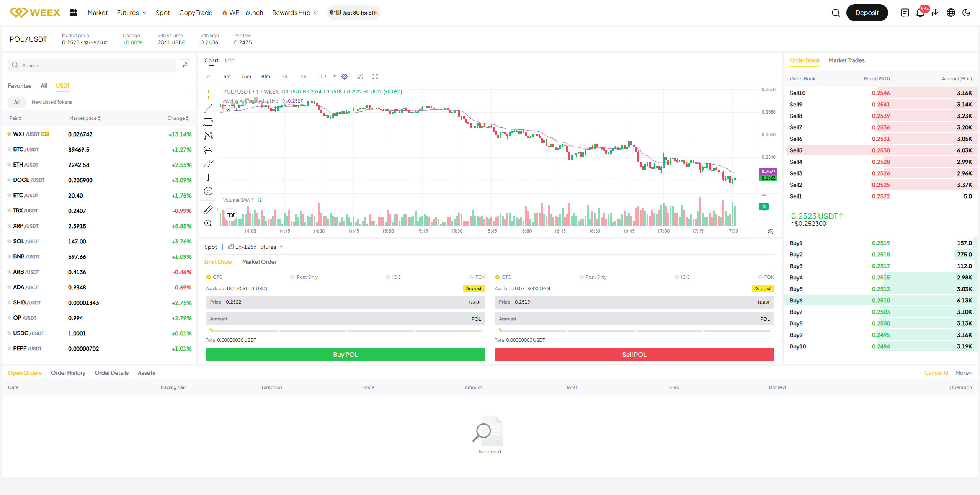This screenshot has width=980, height=495.
Task: Expand the Rewards Hub dropdown
Action: (x=295, y=13)
